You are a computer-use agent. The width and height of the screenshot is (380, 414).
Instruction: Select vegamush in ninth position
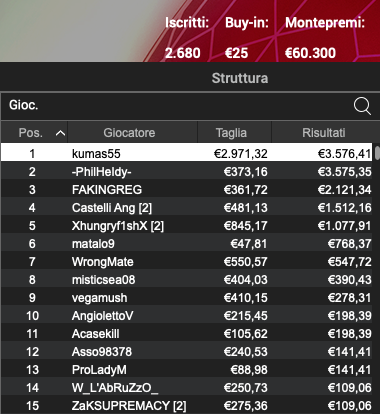[187, 298]
